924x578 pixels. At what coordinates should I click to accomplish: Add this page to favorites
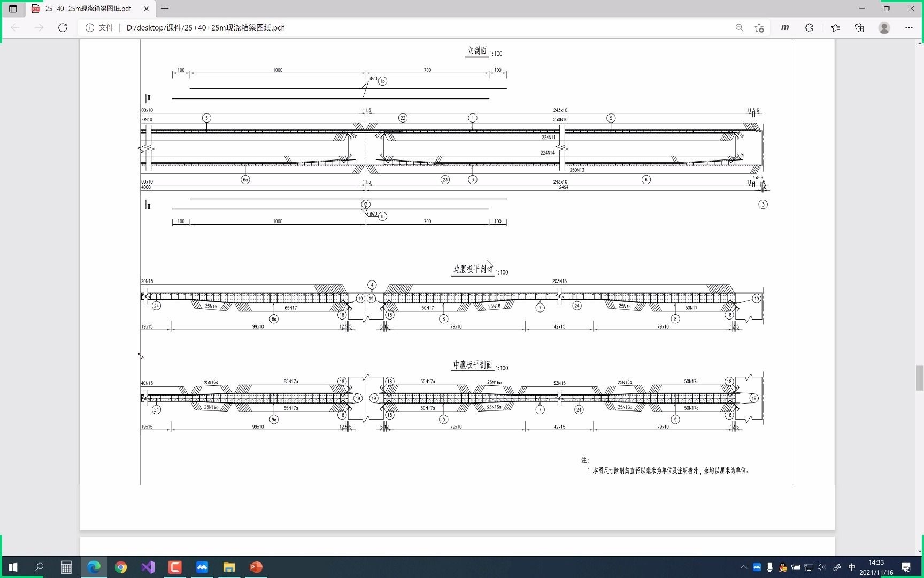click(x=759, y=27)
